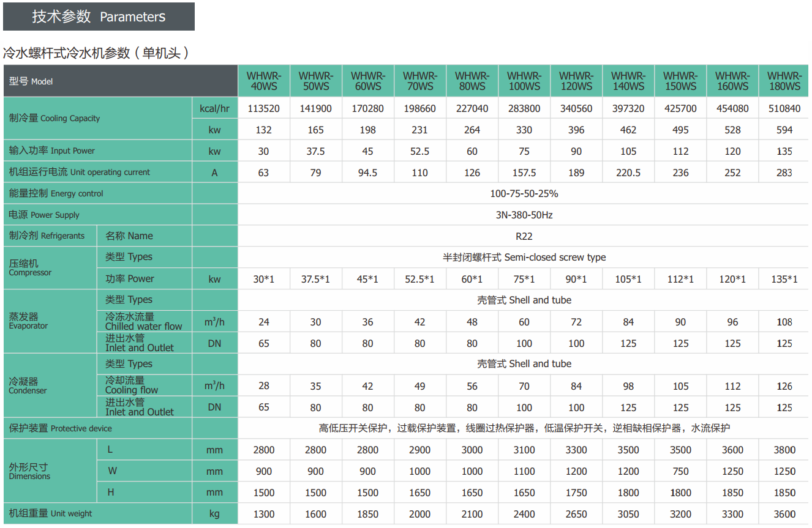Click the WHWR-180WS column header
This screenshot has height=528, width=812.
click(784, 81)
